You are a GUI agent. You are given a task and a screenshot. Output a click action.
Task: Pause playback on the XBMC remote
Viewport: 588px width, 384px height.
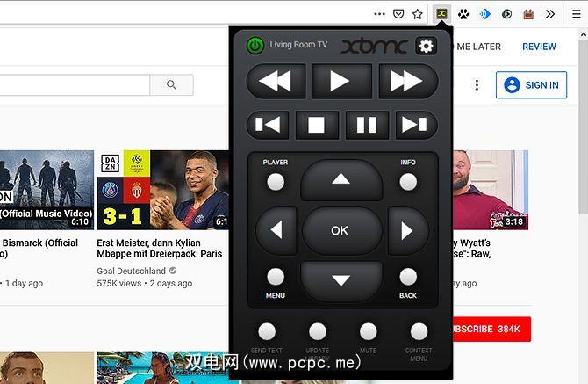pyautogui.click(x=367, y=125)
